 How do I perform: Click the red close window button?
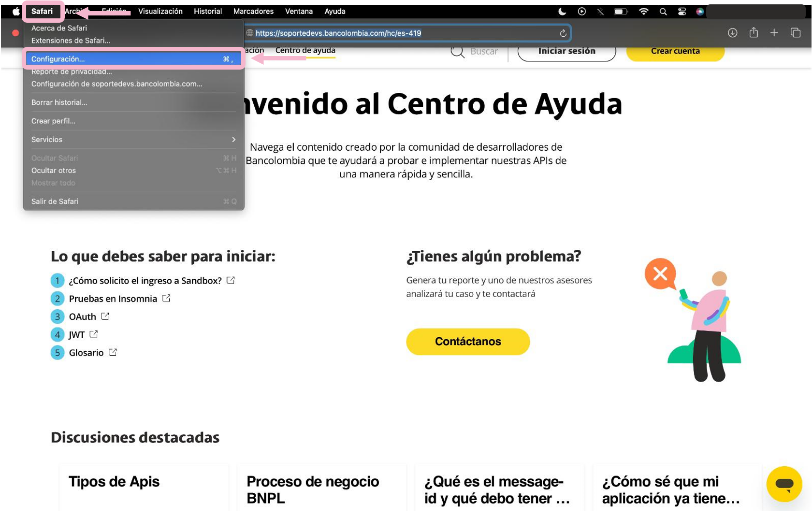[x=15, y=33]
